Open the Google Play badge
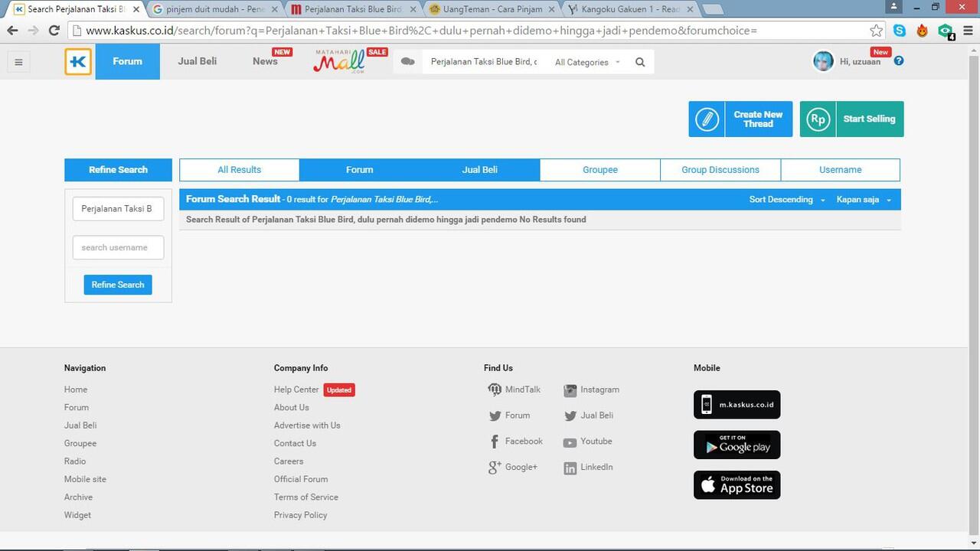 click(x=737, y=445)
